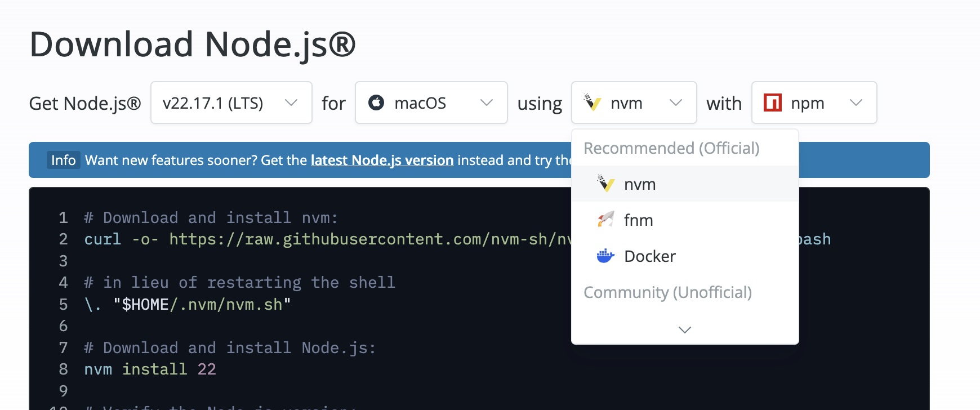Click the Community (Unofficial) group heading

click(667, 292)
